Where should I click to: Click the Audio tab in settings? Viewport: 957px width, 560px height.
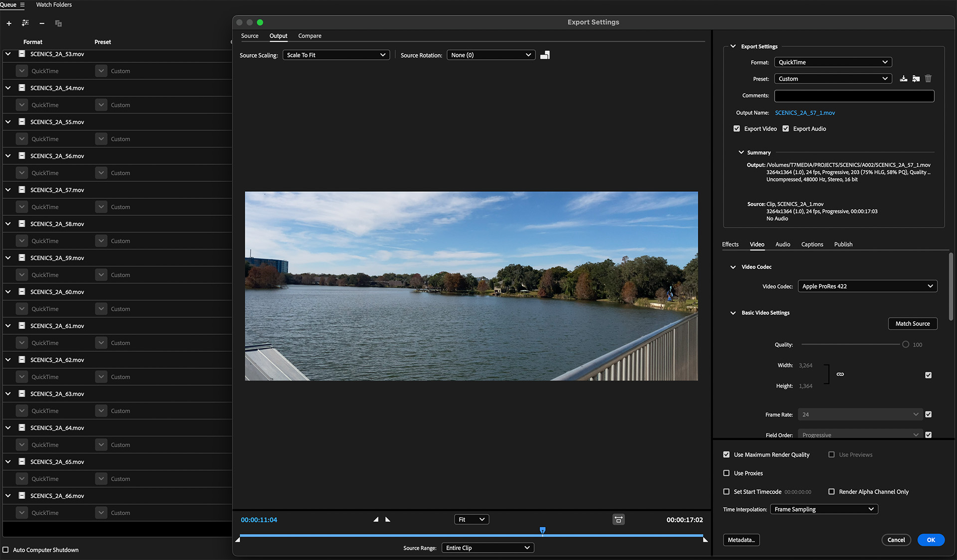point(782,244)
